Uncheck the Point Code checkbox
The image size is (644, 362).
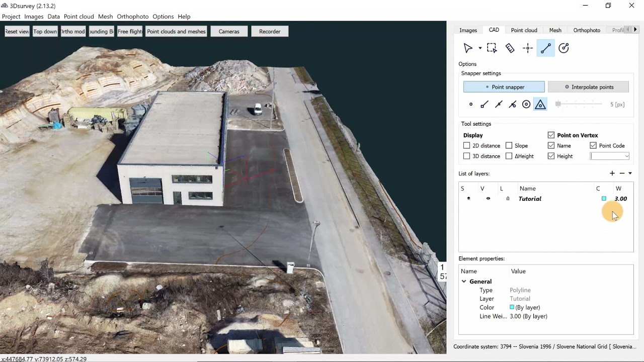(593, 146)
